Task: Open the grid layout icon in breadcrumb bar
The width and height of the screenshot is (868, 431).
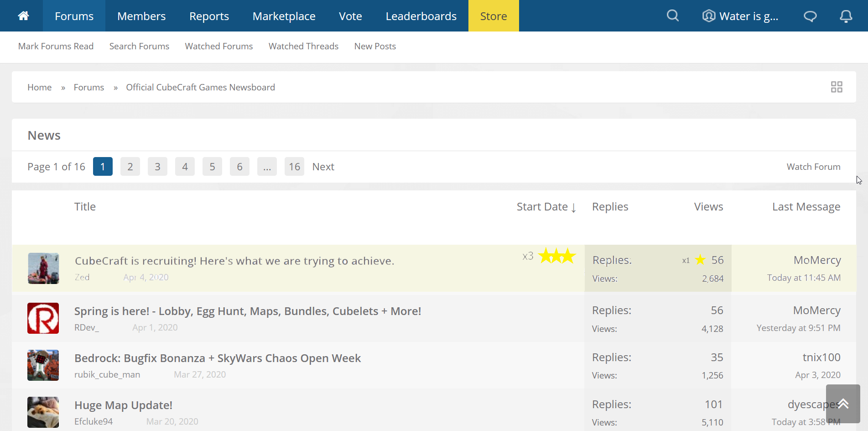Action: click(x=837, y=87)
